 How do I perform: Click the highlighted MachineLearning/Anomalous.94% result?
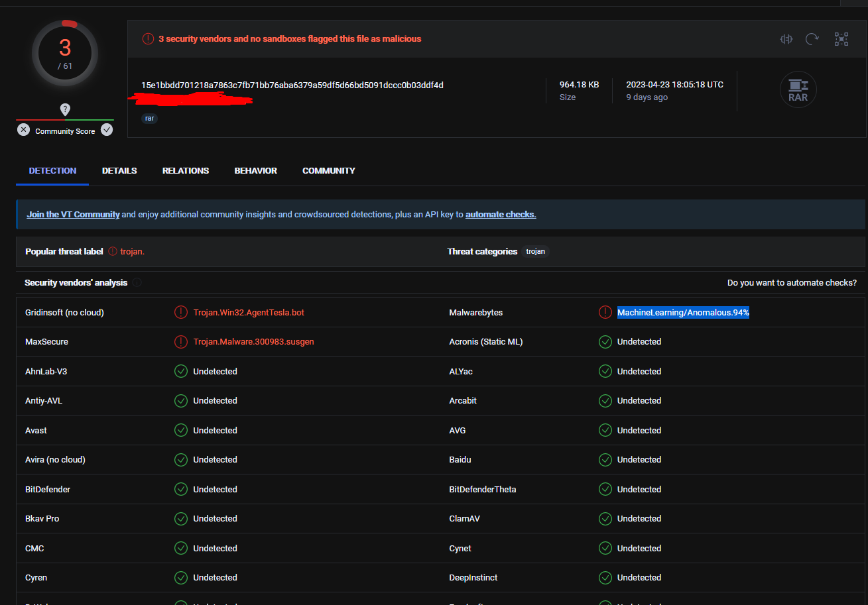click(683, 312)
